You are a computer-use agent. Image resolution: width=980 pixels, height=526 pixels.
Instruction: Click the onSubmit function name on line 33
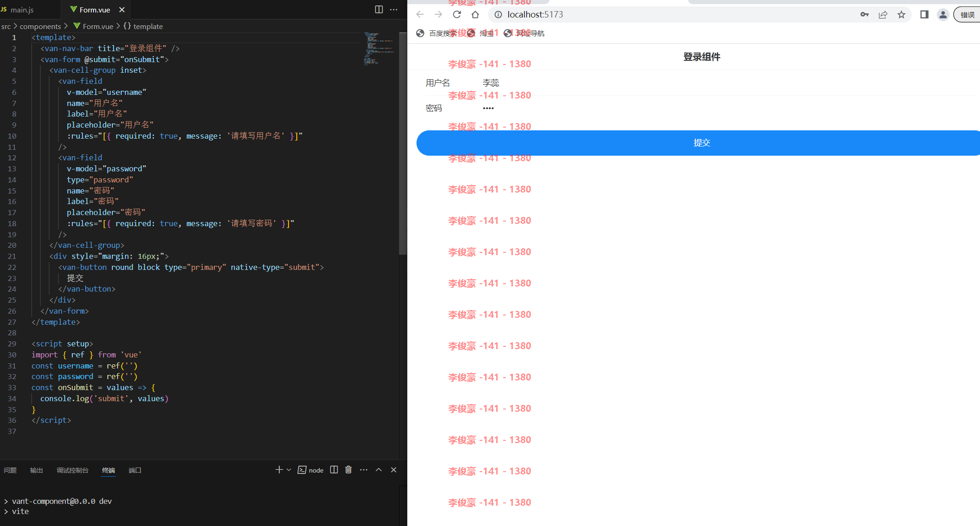(76, 387)
